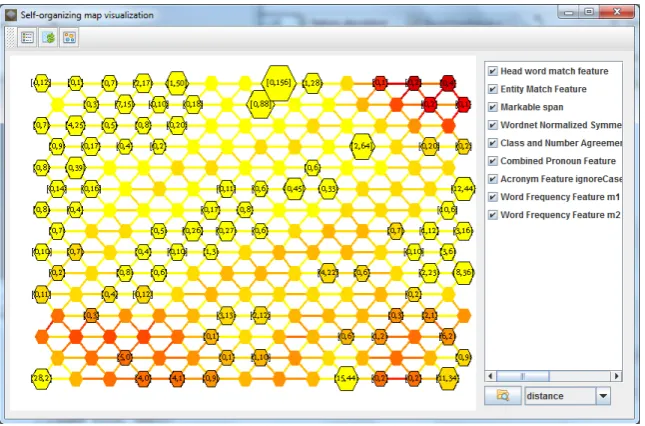
Task: Click the colored shapes toolbar icon
Action: pyautogui.click(x=69, y=38)
